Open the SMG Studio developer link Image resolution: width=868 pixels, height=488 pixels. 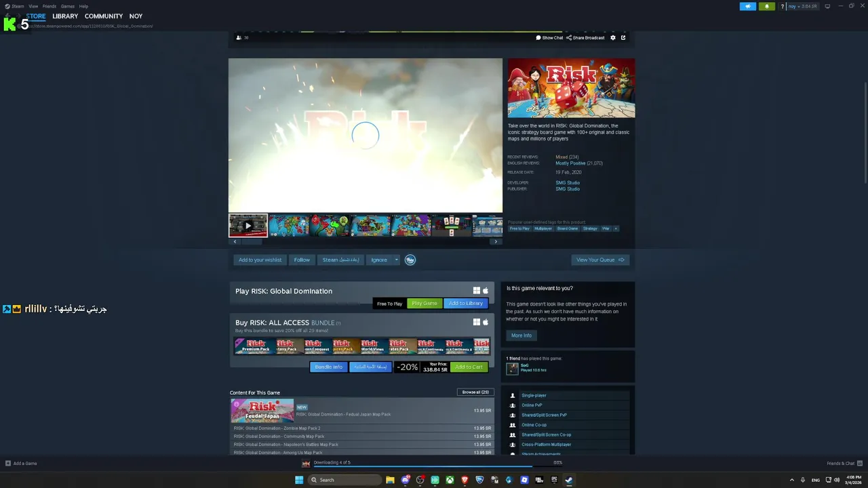coord(568,183)
